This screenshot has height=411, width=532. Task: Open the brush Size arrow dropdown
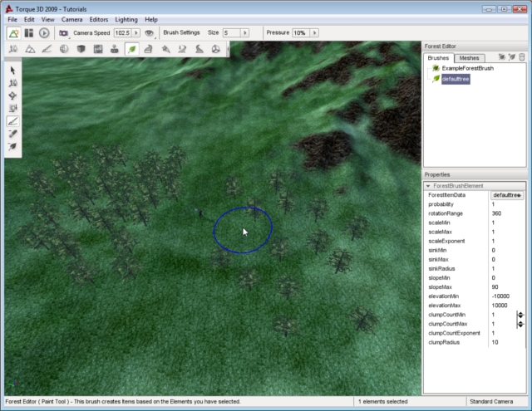click(246, 32)
